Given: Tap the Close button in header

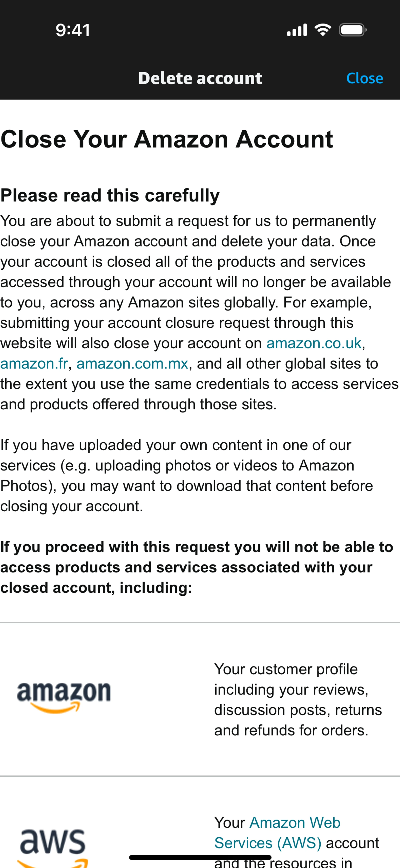Looking at the screenshot, I should click(364, 78).
